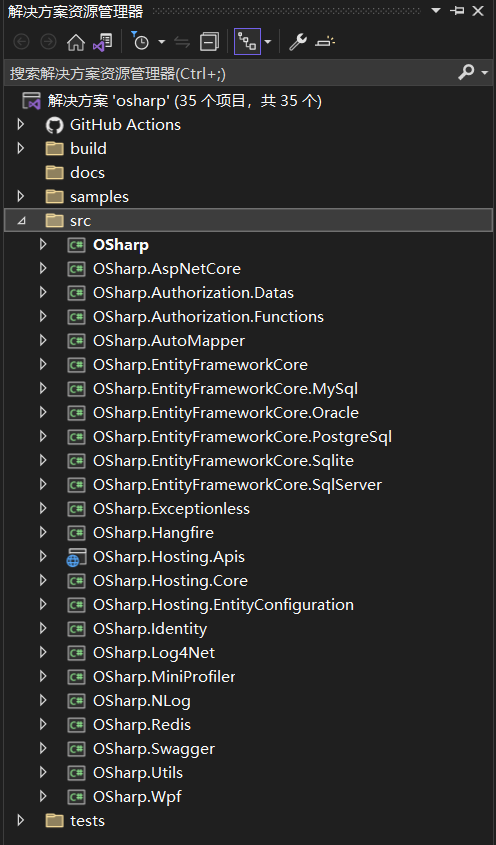The width and height of the screenshot is (496, 845).
Task: Click C# icon of OSharp.Wpf
Action: click(x=76, y=796)
